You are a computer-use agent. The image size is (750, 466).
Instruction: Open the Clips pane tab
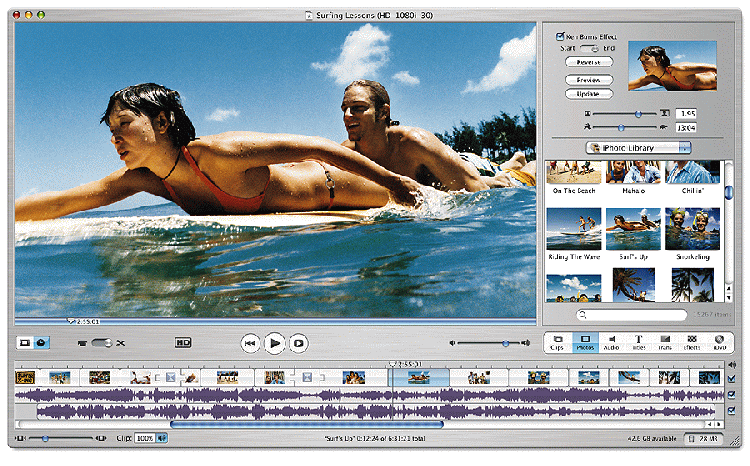click(557, 343)
